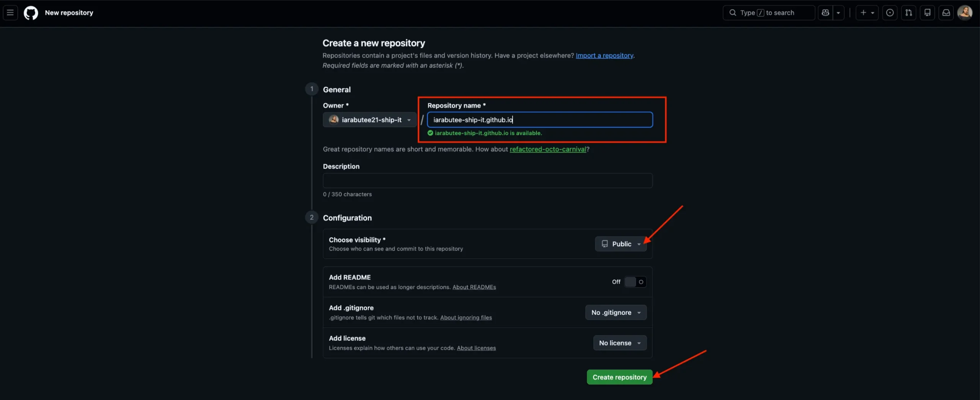Click the search magnifier icon
980x400 pixels.
click(x=732, y=13)
